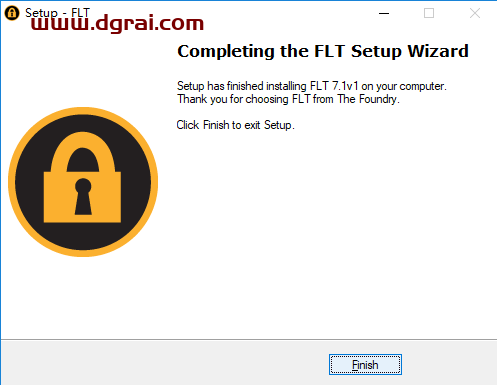Click the keyhole in the padlock logo
Viewport: 497px width, 385px height.
pyautogui.click(x=83, y=197)
